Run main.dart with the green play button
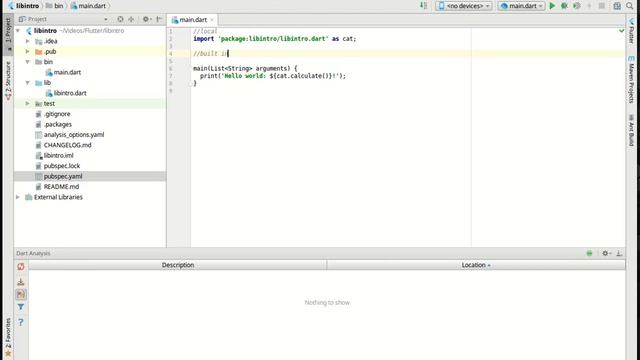 552,6
